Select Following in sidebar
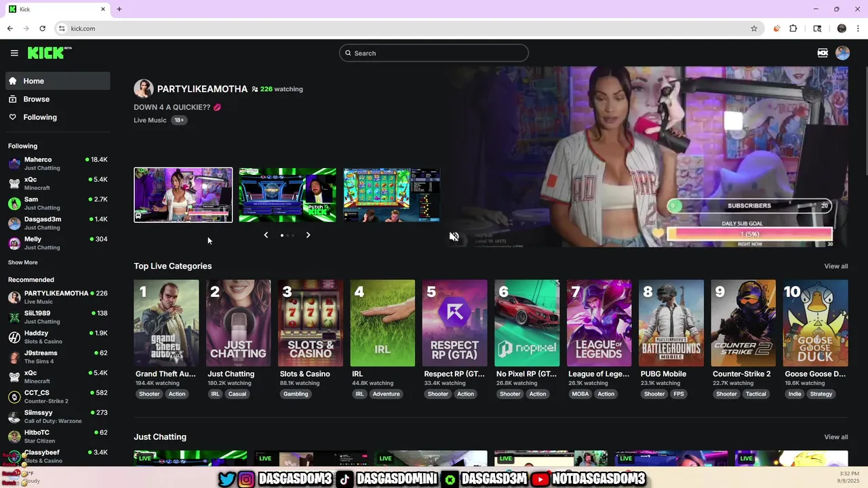Image resolution: width=868 pixels, height=488 pixels. [x=58, y=117]
